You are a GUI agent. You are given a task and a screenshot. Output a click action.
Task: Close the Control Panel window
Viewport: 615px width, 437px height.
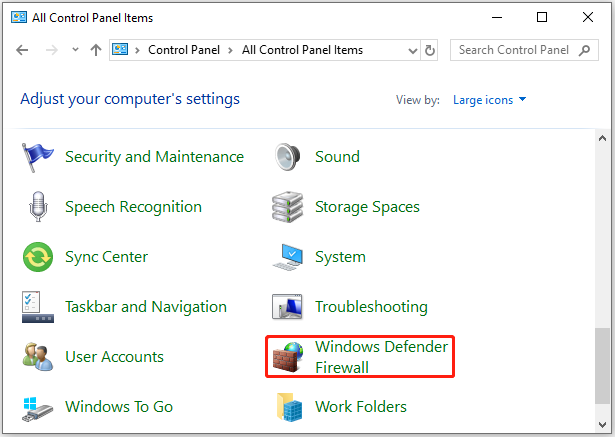(588, 17)
